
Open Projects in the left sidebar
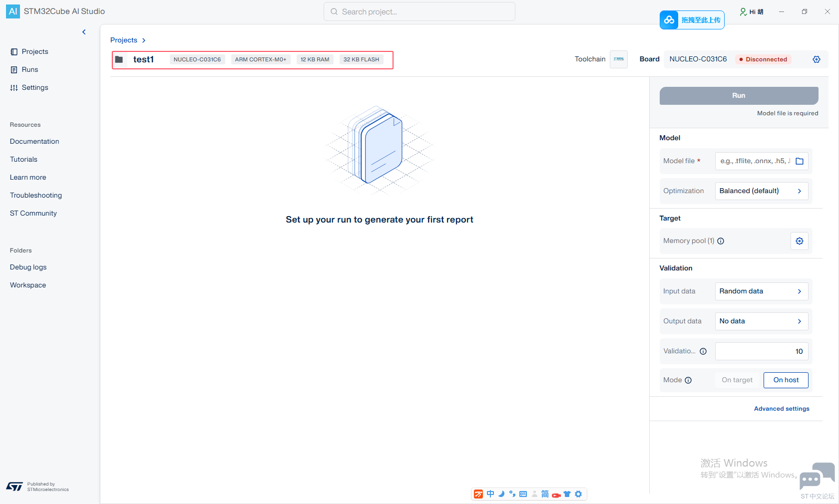(x=35, y=52)
